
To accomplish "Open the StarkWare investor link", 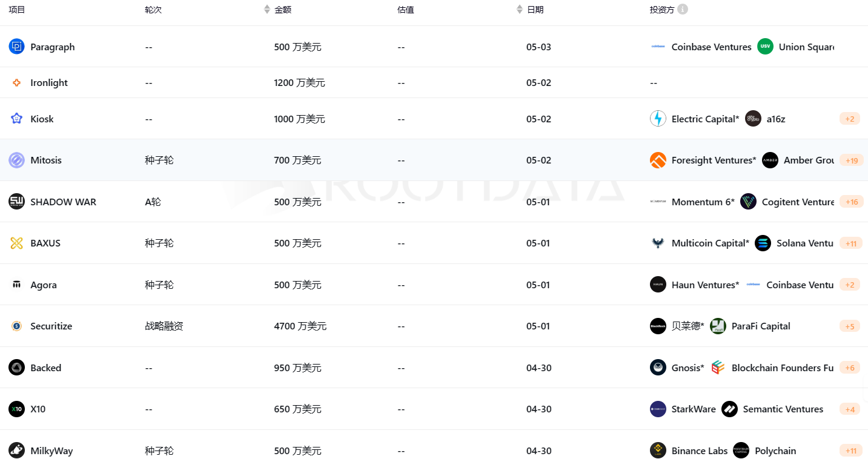I will [x=694, y=409].
